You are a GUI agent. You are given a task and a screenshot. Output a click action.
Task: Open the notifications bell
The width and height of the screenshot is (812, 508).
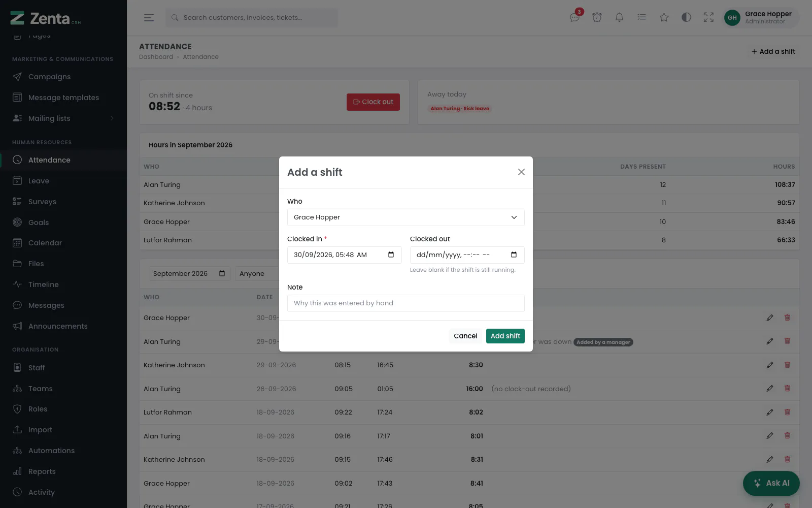coord(620,18)
